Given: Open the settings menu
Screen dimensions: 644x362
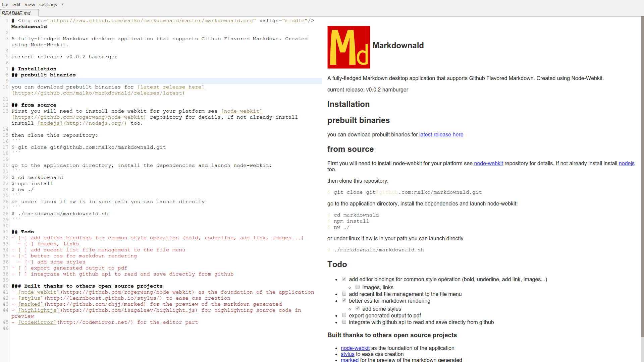Looking at the screenshot, I should [x=48, y=4].
